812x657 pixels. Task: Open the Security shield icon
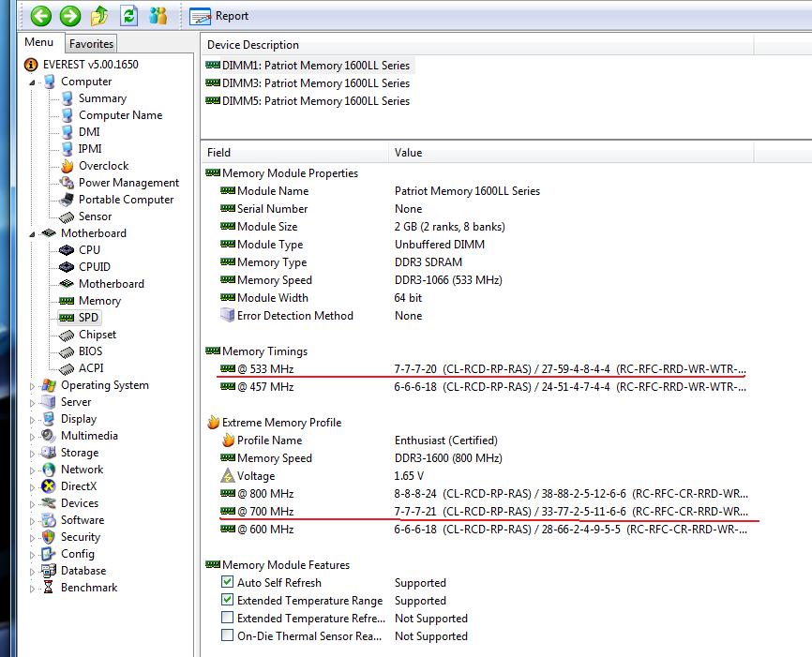(48, 537)
